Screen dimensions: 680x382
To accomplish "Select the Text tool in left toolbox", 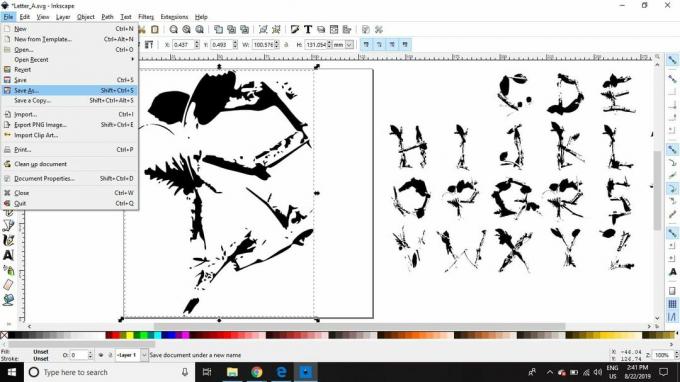I will click(x=8, y=255).
